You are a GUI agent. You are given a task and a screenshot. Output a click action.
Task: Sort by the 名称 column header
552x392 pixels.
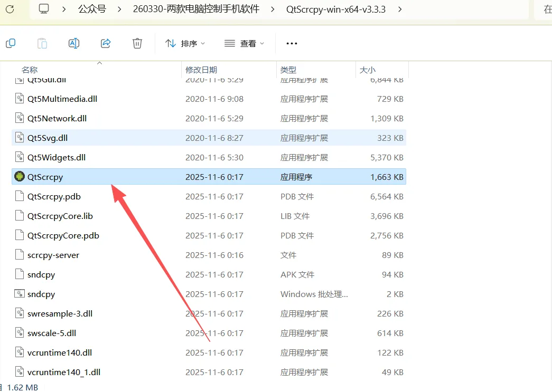[30, 70]
